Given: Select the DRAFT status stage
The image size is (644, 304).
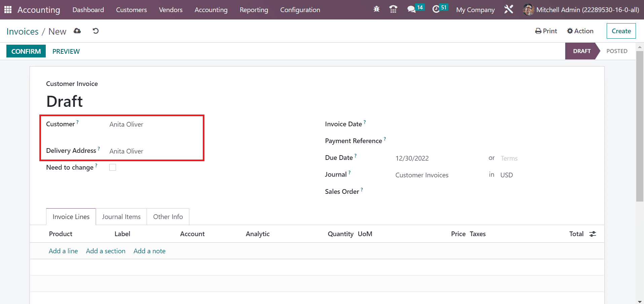Looking at the screenshot, I should 582,51.
